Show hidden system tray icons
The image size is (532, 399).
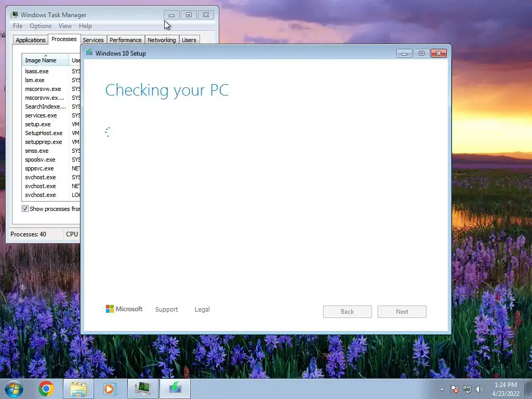pos(442,389)
